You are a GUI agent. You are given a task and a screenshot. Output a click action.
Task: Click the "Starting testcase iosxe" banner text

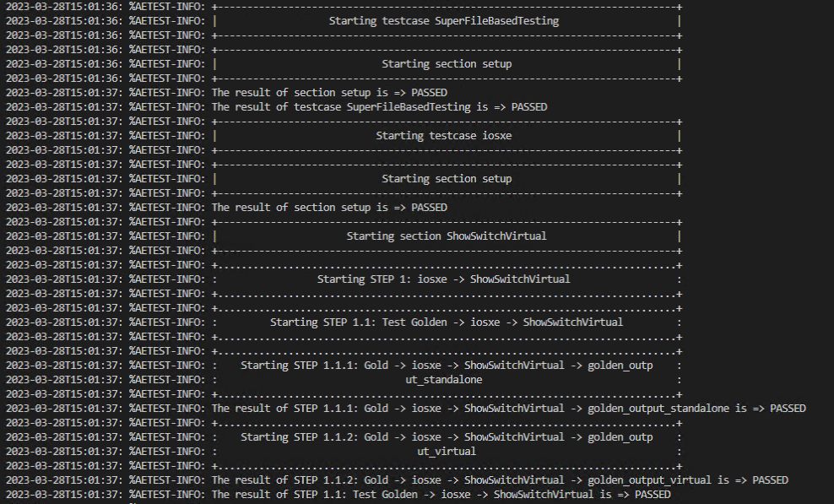pyautogui.click(x=444, y=136)
